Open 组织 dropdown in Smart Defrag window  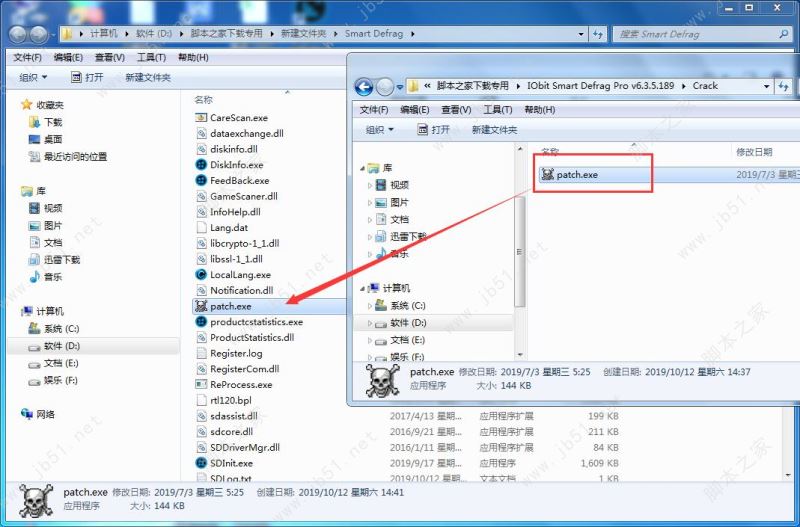[x=33, y=78]
